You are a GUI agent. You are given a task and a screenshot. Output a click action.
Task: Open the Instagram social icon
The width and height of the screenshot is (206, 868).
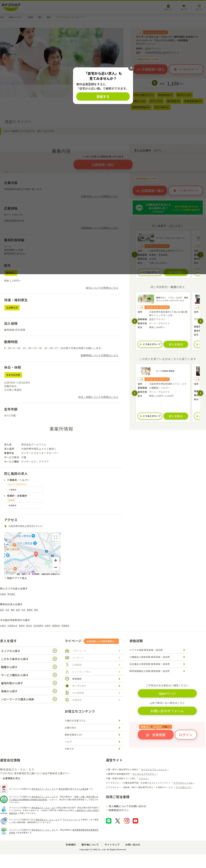(127, 821)
